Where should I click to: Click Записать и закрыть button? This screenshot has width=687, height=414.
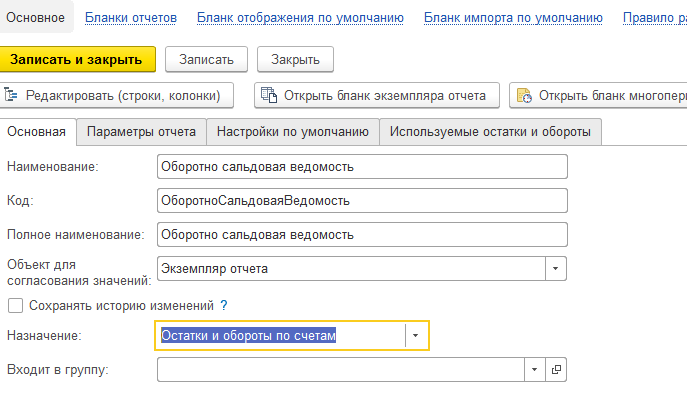point(77,59)
